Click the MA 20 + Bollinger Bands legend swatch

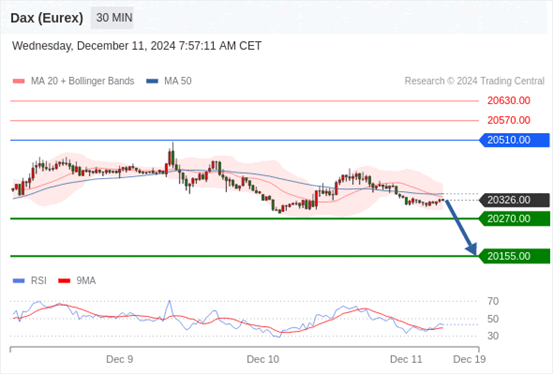[19, 81]
